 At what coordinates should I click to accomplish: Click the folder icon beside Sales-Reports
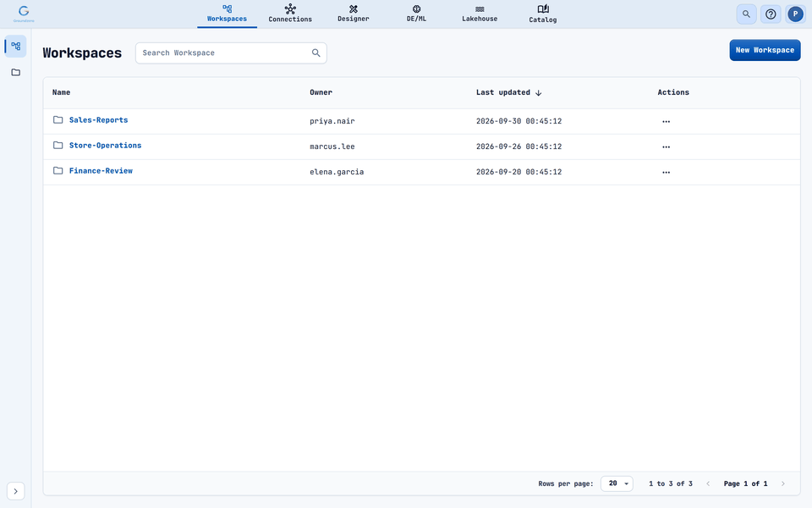(58, 119)
